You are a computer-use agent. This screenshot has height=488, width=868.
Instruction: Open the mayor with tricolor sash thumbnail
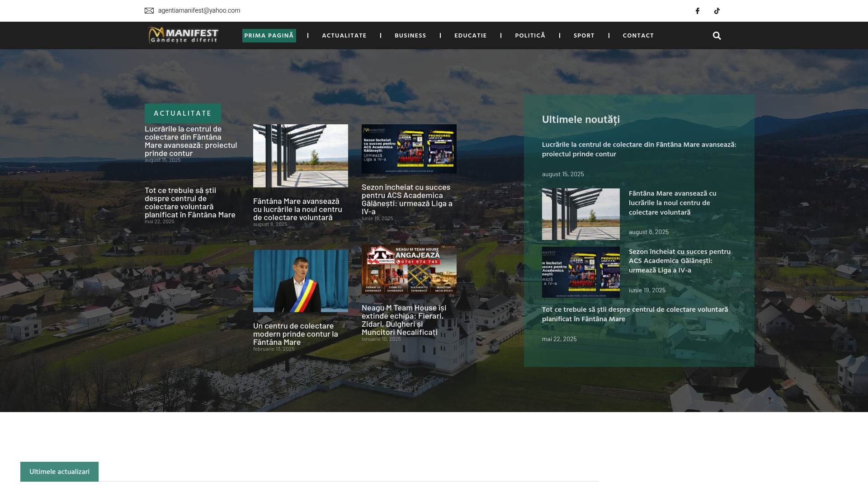point(301,281)
